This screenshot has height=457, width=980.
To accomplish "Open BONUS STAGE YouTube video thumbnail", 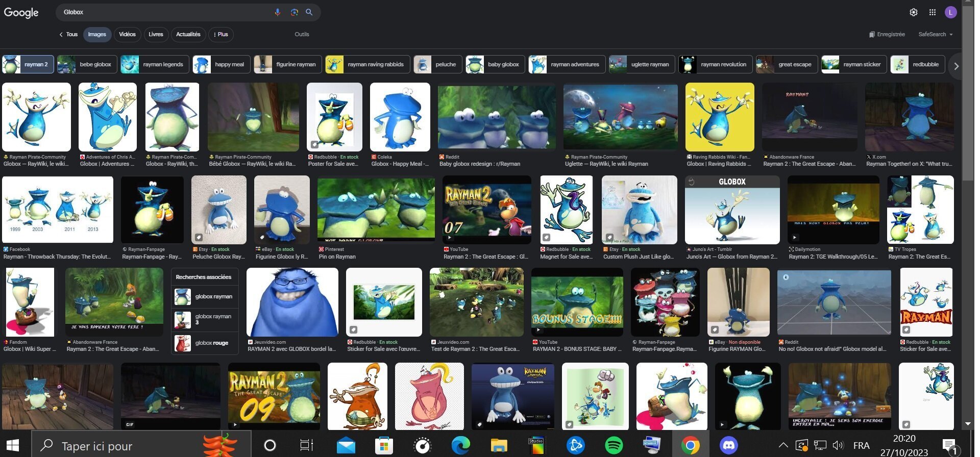I will coord(577,302).
